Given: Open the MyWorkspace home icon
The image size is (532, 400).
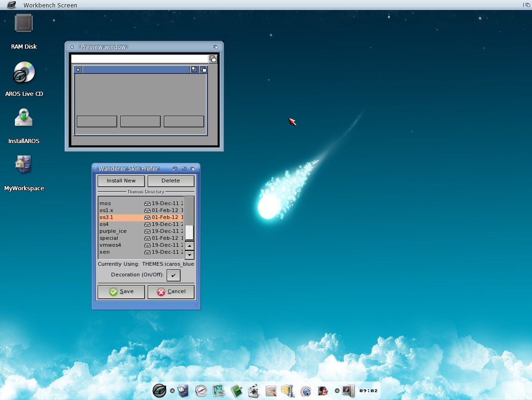Looking at the screenshot, I should click(24, 165).
